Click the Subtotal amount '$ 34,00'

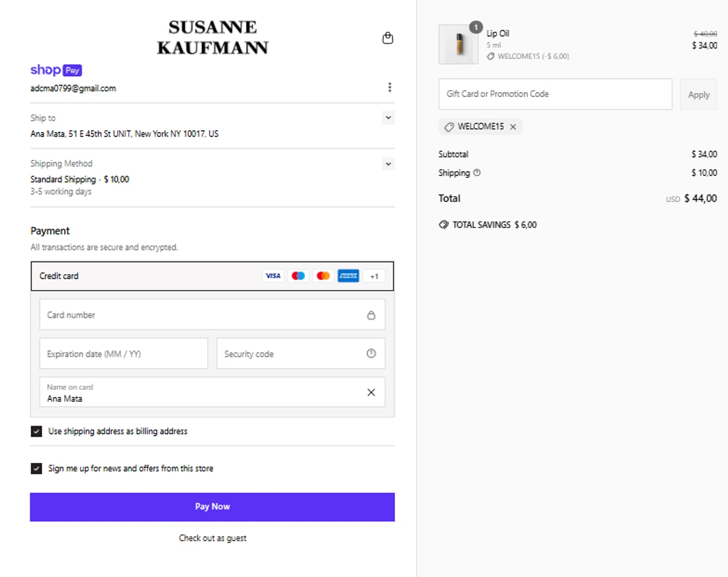(x=704, y=154)
